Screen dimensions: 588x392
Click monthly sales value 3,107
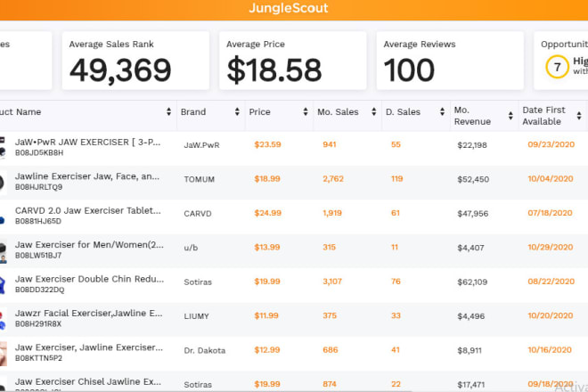[x=332, y=282]
